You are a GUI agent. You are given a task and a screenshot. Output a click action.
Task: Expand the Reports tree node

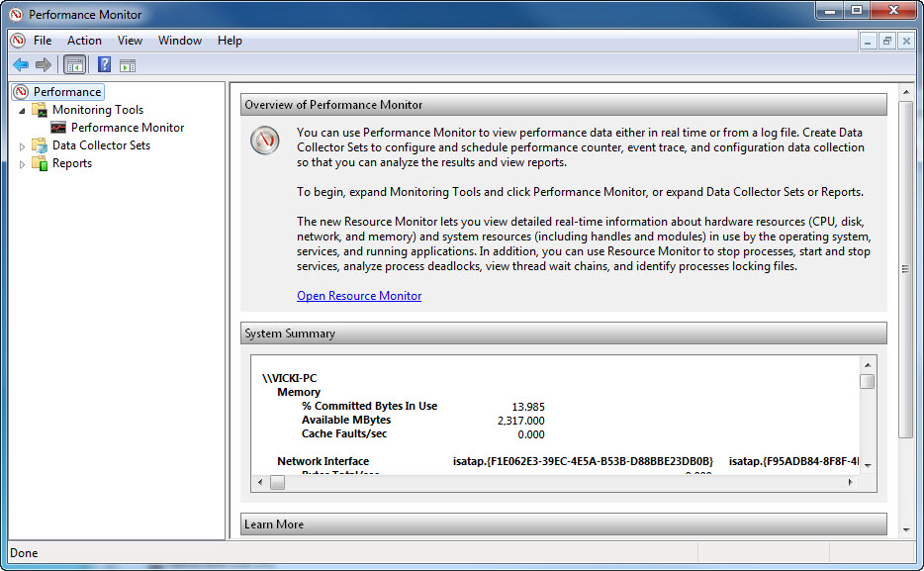point(23,164)
